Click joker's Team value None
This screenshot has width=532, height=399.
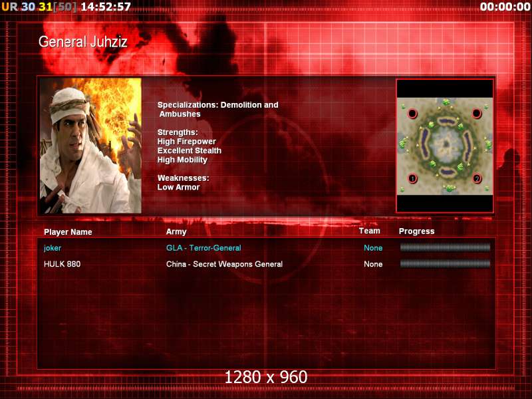[373, 248]
